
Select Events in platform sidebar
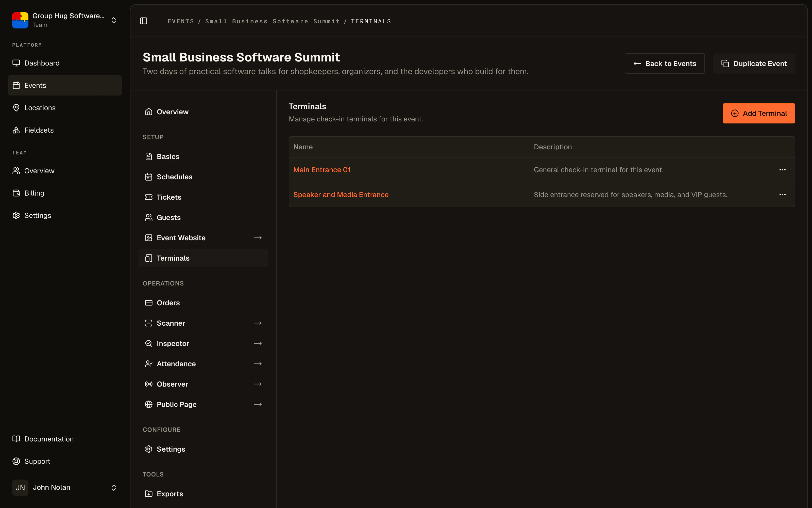point(65,85)
